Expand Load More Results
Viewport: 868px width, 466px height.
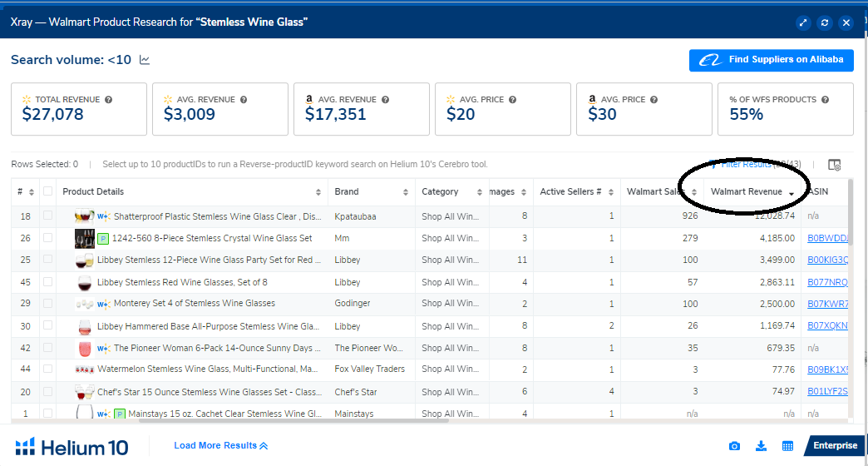220,446
